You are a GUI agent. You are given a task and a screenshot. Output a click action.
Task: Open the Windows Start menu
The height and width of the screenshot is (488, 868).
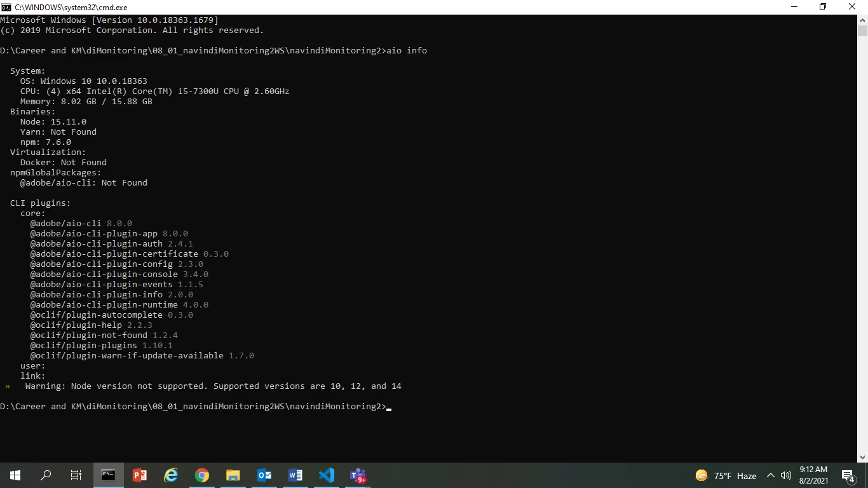tap(15, 475)
